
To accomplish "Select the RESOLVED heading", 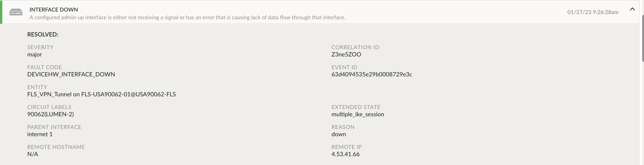I will point(43,34).
